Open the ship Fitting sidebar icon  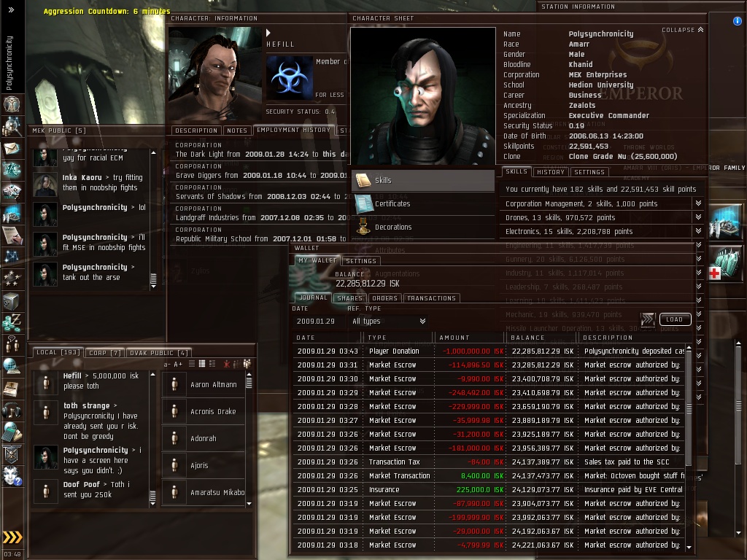pyautogui.click(x=12, y=170)
